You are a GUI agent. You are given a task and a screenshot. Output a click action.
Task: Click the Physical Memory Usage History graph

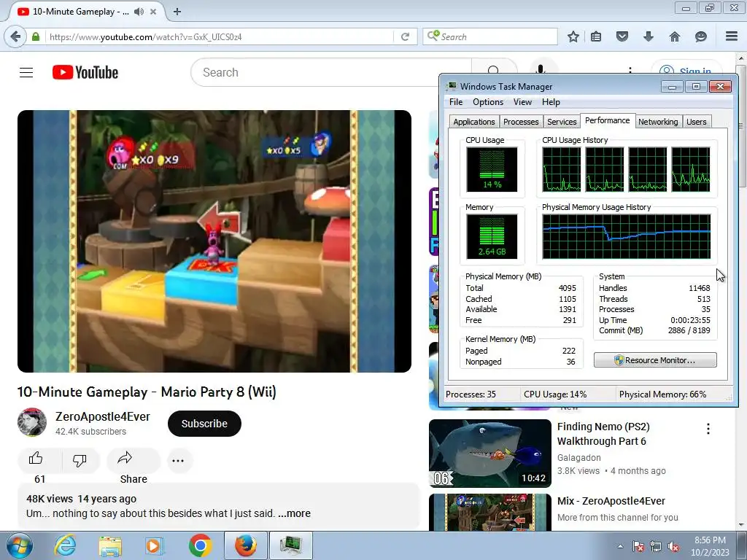pyautogui.click(x=627, y=236)
